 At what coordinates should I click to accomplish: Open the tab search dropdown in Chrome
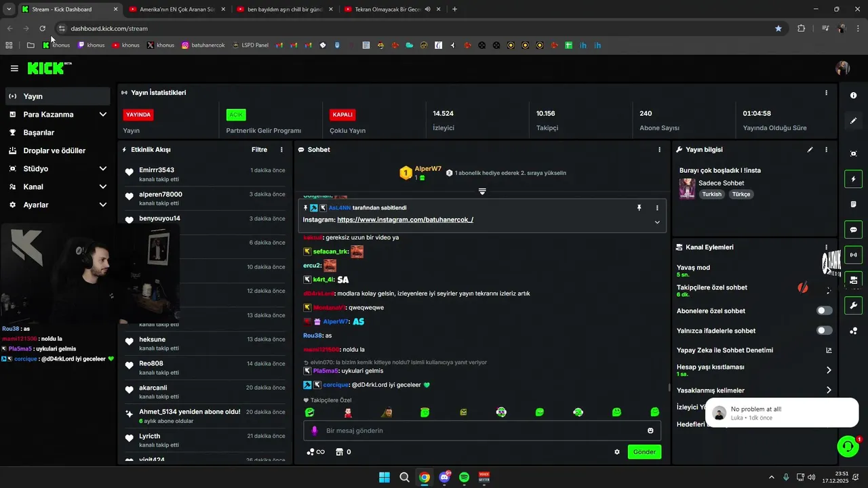[x=9, y=9]
